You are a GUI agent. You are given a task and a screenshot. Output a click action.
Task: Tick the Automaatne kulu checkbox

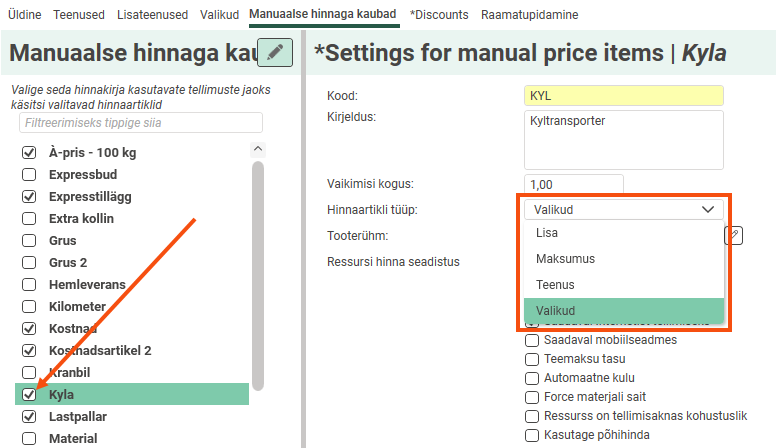[532, 378]
